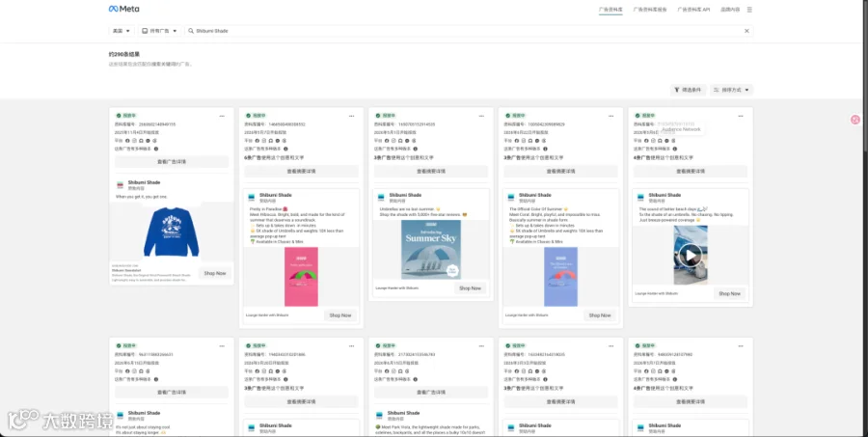868x437 pixels.
Task: Click 查看摘要详情 on Official Color of Summer card
Action: point(560,171)
